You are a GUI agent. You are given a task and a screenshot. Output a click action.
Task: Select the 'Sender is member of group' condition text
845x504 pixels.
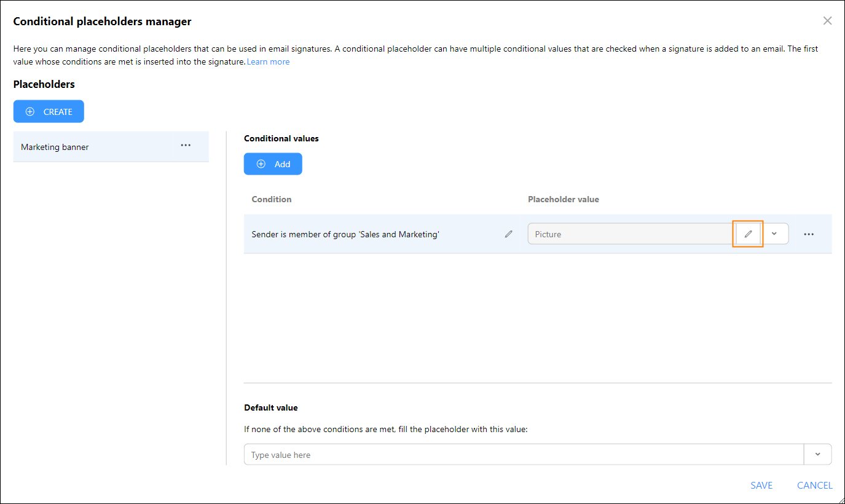click(x=345, y=234)
